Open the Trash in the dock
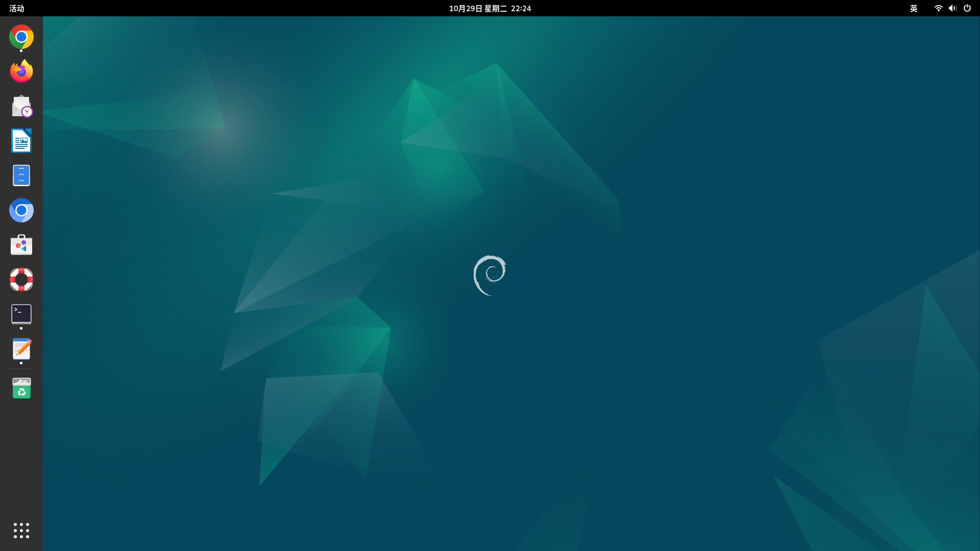The image size is (980, 551). pos(21,388)
